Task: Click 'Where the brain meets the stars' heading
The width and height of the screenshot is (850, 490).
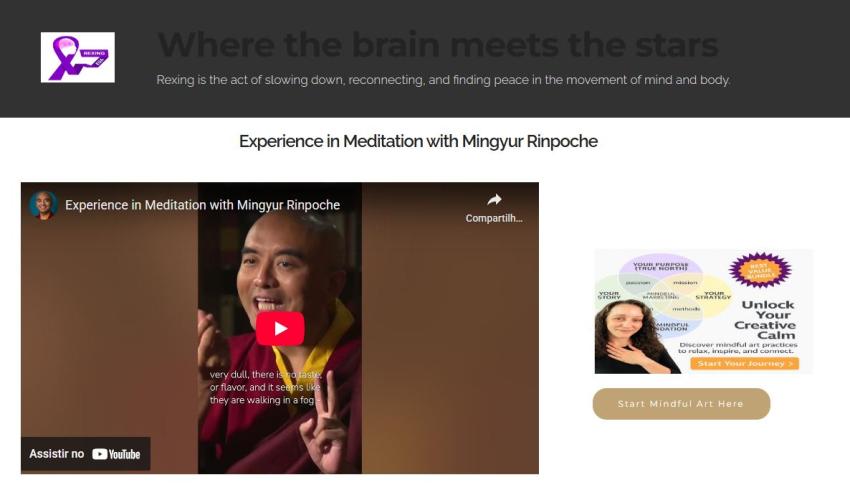Action: point(437,44)
